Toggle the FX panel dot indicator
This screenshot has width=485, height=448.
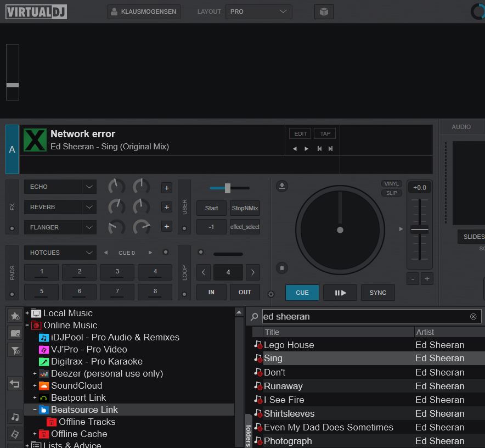pos(12,228)
